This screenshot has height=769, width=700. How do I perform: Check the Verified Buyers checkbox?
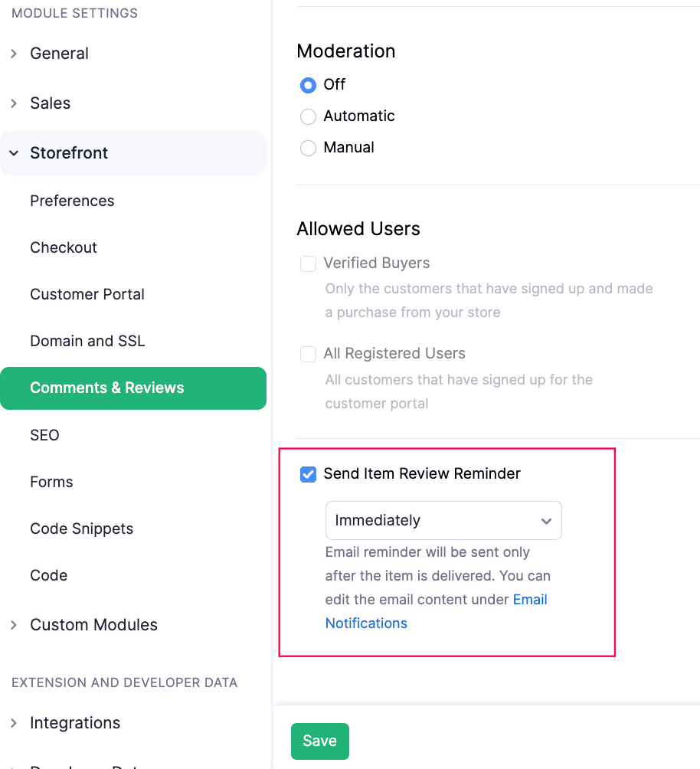pos(308,263)
